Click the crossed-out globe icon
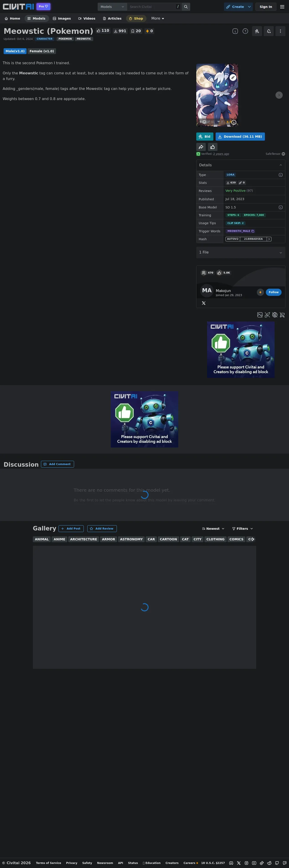The width and height of the screenshot is (289, 868). (x=275, y=315)
